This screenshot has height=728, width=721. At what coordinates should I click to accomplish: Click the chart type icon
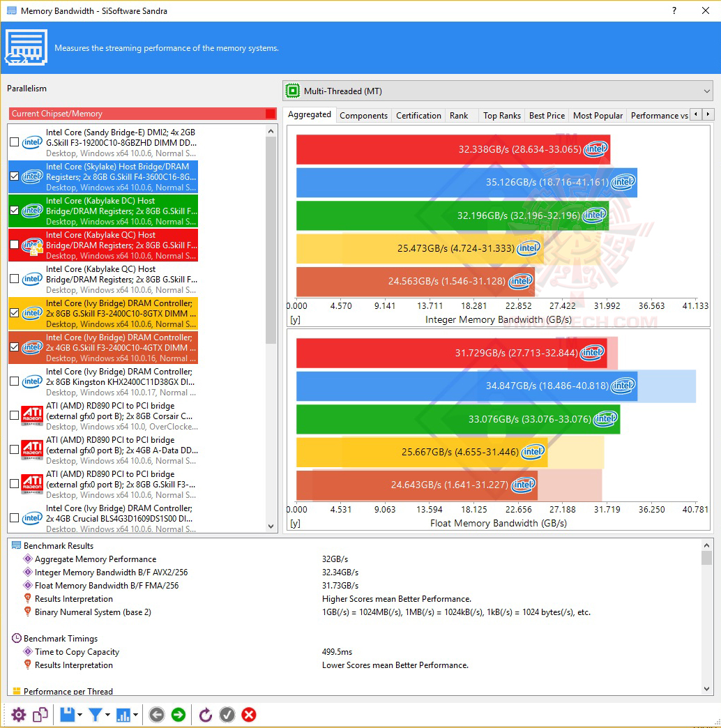coord(123,715)
